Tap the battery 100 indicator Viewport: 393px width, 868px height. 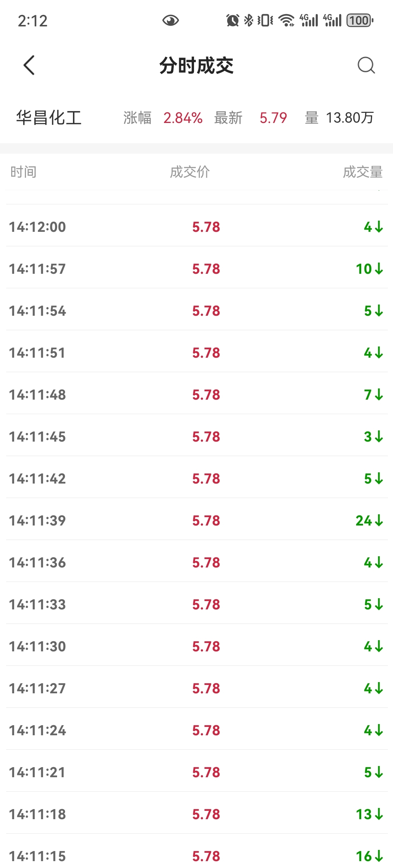pos(360,20)
